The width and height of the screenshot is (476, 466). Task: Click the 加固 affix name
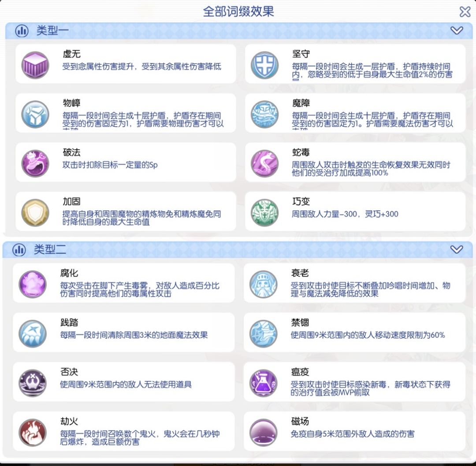pos(72,201)
